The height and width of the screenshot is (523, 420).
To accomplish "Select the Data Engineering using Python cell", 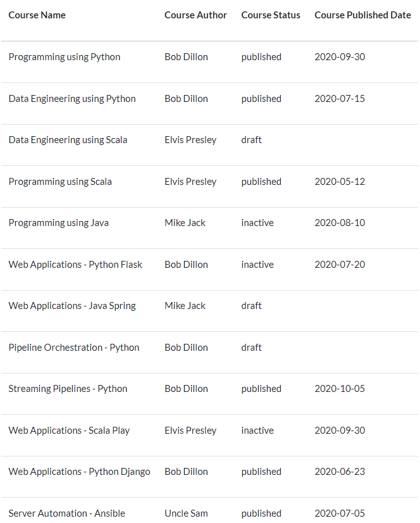I will (x=72, y=99).
